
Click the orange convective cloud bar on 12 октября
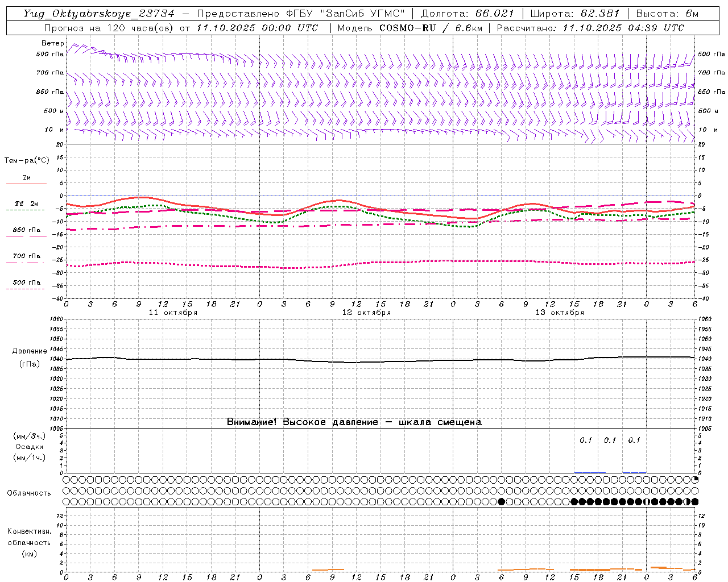point(328,570)
